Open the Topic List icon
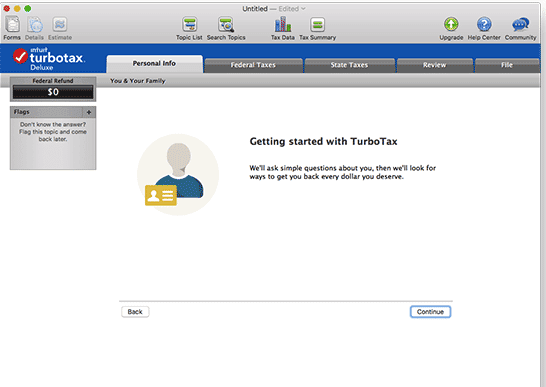 [189, 24]
